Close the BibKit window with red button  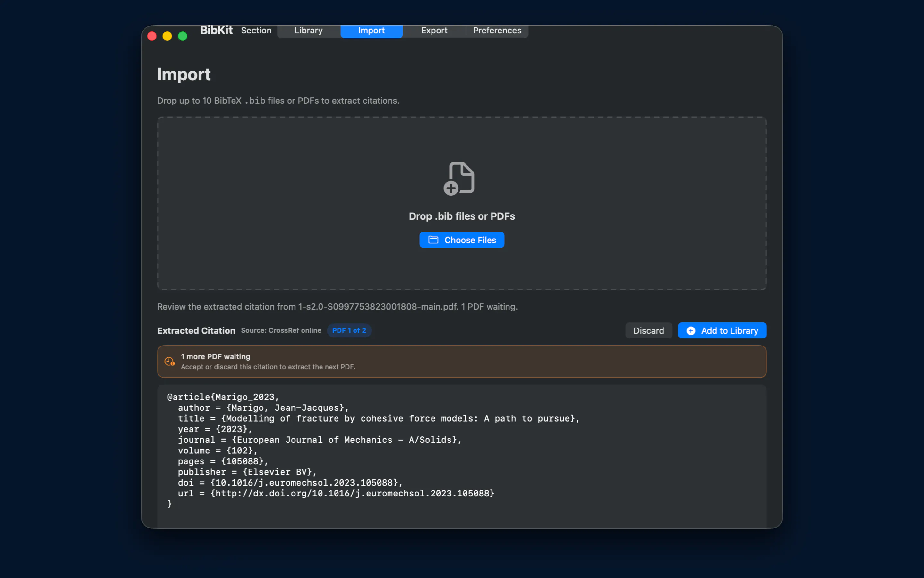152,36
